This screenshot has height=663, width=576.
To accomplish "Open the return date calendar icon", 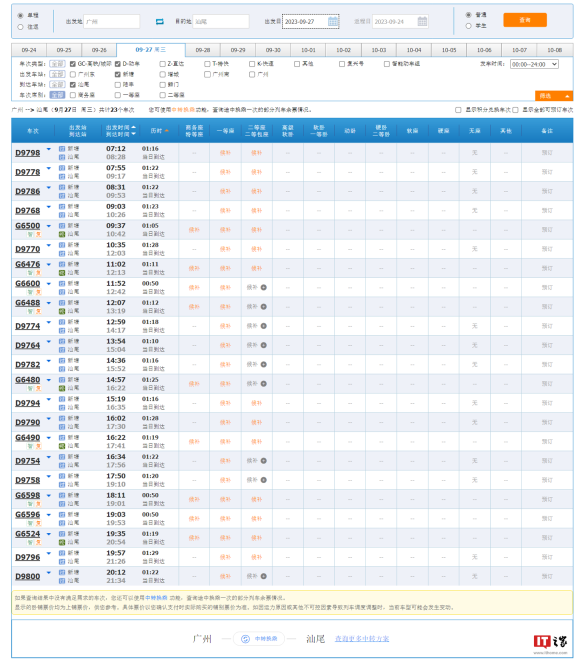I will tap(422, 21).
